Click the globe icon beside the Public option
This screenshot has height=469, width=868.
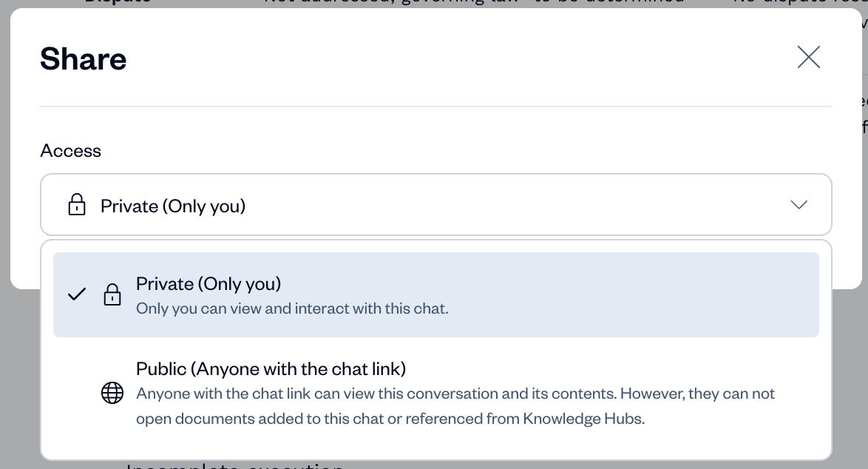[112, 394]
